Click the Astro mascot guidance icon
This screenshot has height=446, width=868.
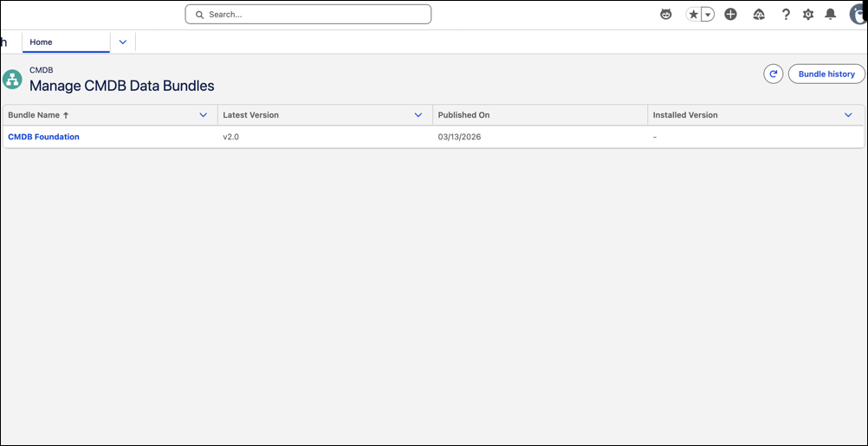coord(666,15)
